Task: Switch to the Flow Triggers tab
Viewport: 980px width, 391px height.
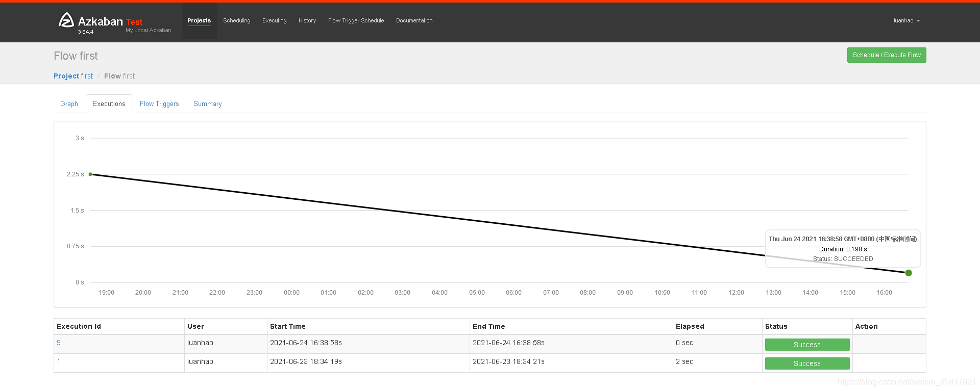Action: pos(159,103)
